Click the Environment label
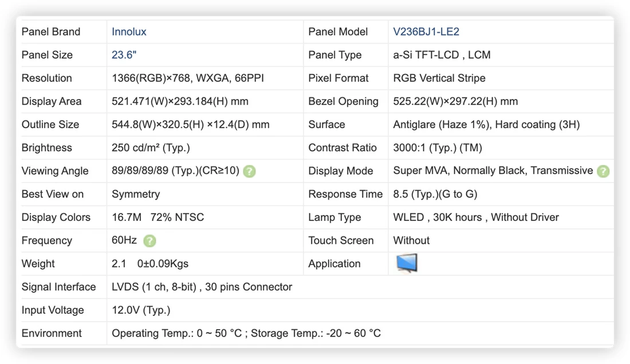The width and height of the screenshot is (630, 364). [52, 333]
